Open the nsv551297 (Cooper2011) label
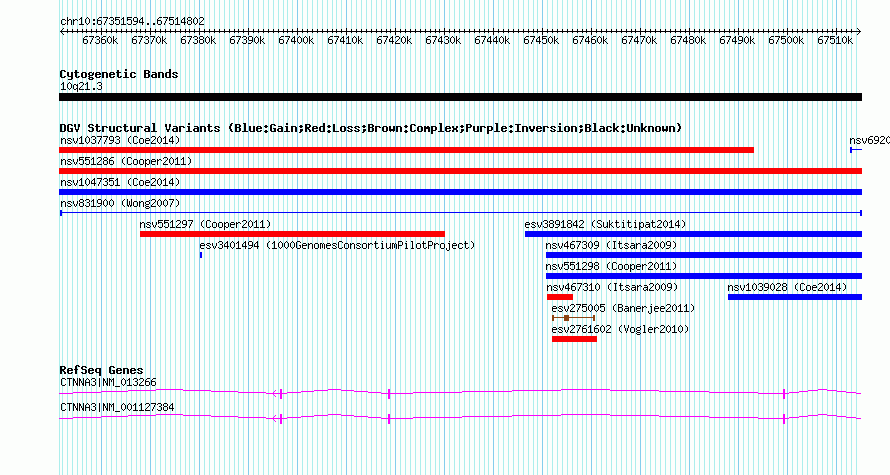 point(205,224)
